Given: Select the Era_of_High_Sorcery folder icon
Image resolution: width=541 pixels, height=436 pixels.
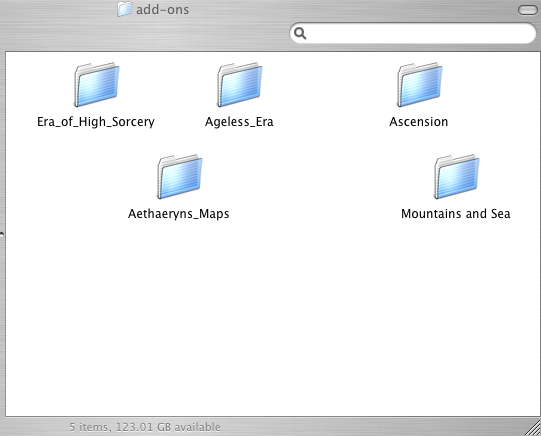Looking at the screenshot, I should point(97,85).
